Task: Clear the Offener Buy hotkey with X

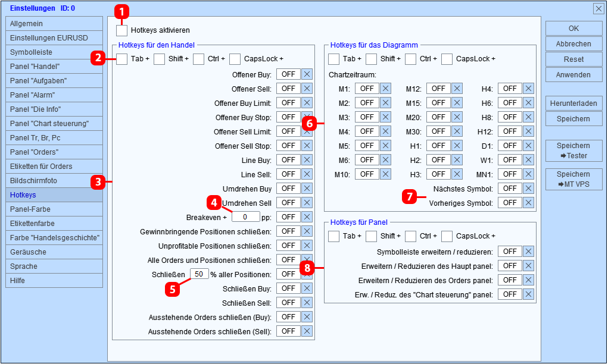Action: tap(307, 74)
